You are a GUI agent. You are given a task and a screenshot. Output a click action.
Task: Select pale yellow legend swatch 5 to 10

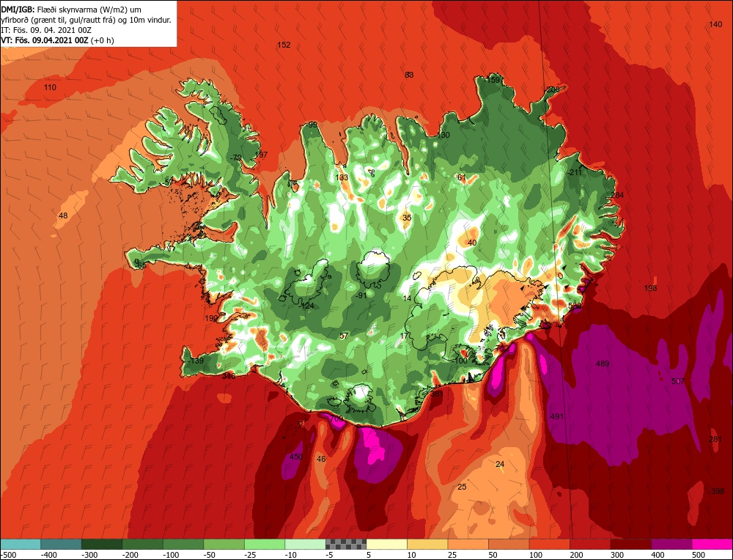click(386, 544)
